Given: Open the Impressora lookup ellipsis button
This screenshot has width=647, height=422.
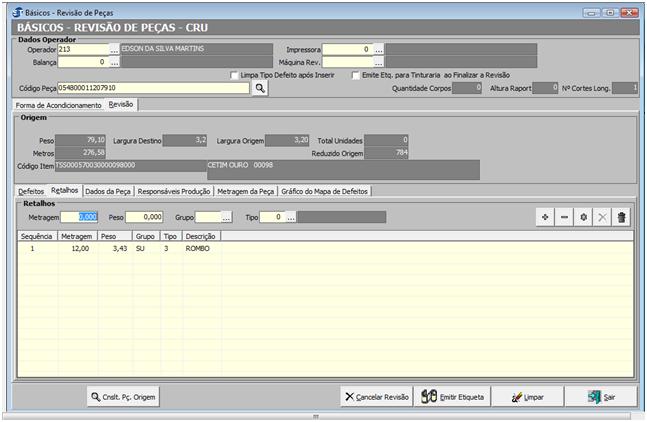Looking at the screenshot, I should (x=379, y=48).
